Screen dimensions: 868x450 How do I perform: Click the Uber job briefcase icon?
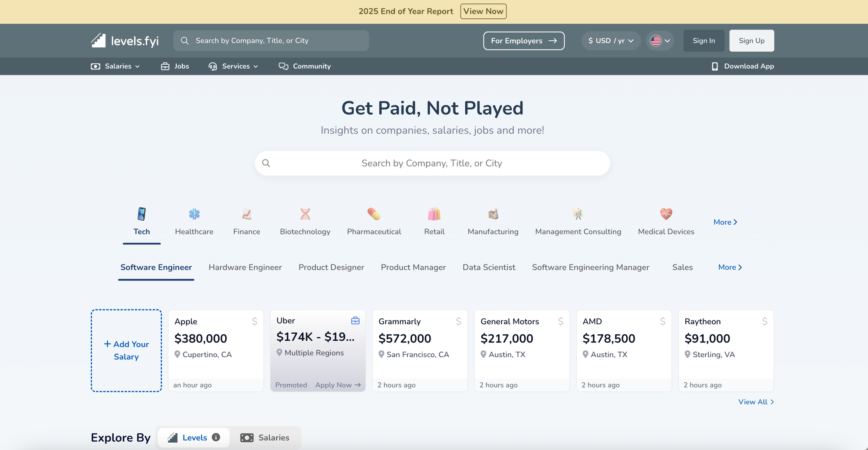pyautogui.click(x=355, y=321)
